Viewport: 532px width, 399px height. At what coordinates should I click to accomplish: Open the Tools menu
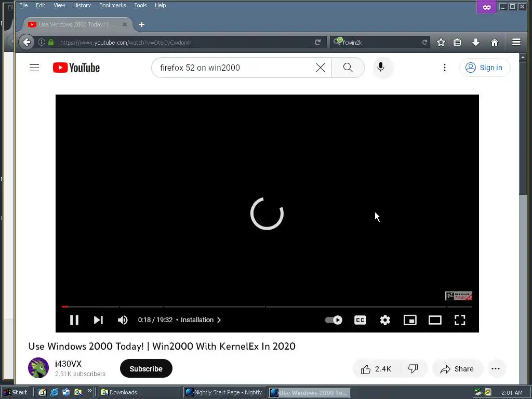pyautogui.click(x=140, y=5)
